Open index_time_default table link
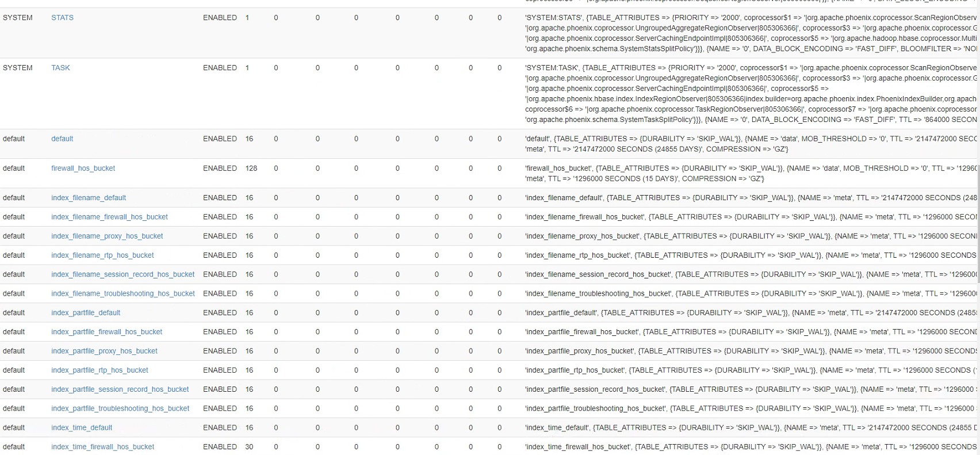 pyautogui.click(x=82, y=428)
